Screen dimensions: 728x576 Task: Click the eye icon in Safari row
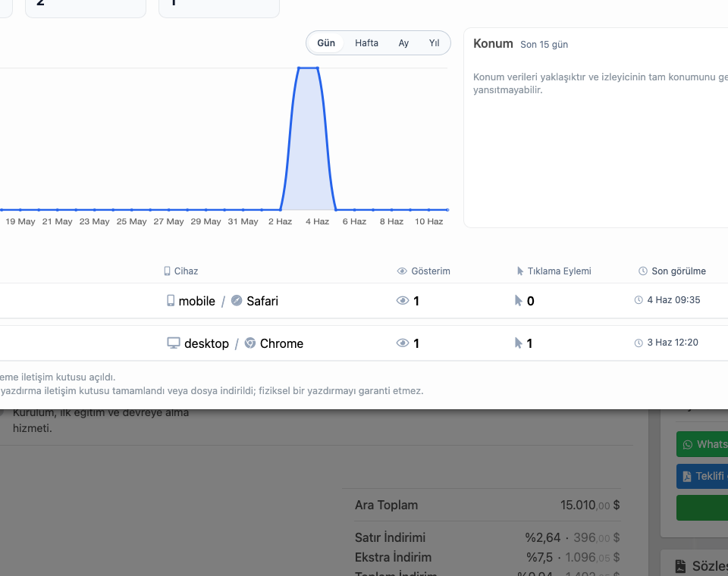[x=403, y=301]
